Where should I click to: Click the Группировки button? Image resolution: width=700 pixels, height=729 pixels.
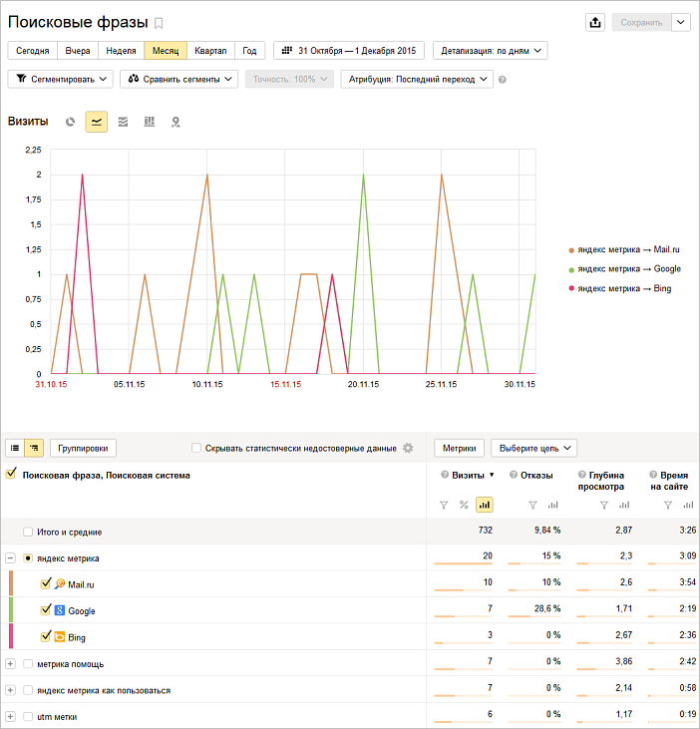[83, 448]
